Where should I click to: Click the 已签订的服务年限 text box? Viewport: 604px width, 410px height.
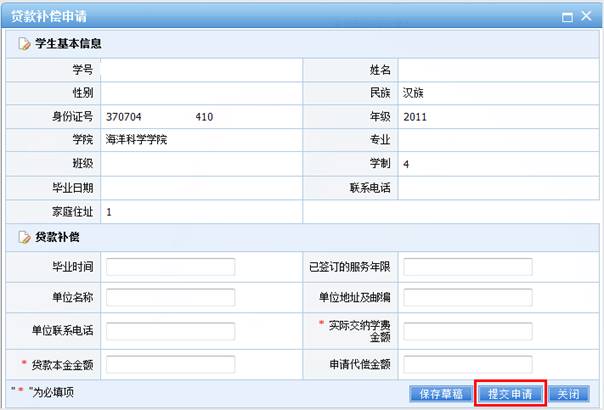click(467, 267)
